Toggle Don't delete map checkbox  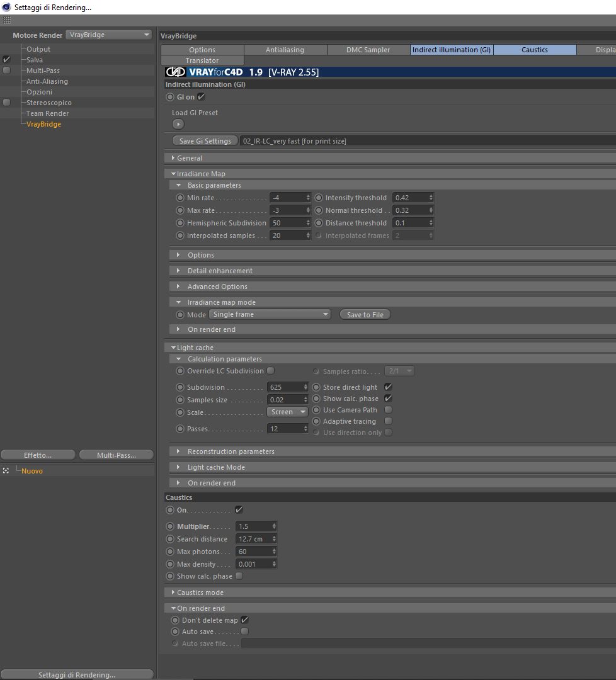point(244,620)
